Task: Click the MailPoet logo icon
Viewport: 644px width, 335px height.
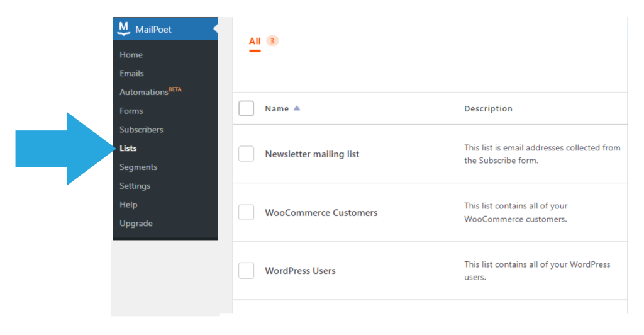Action: pos(124,29)
